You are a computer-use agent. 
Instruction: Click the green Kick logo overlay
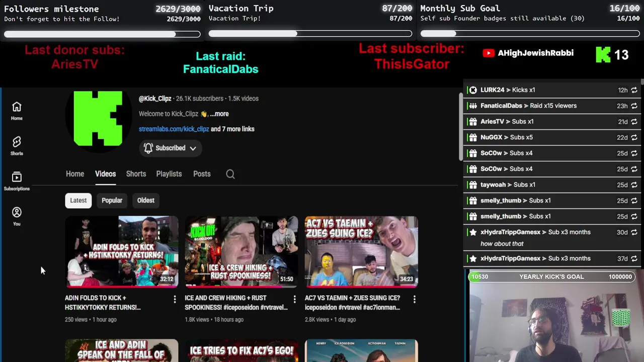click(x=603, y=54)
